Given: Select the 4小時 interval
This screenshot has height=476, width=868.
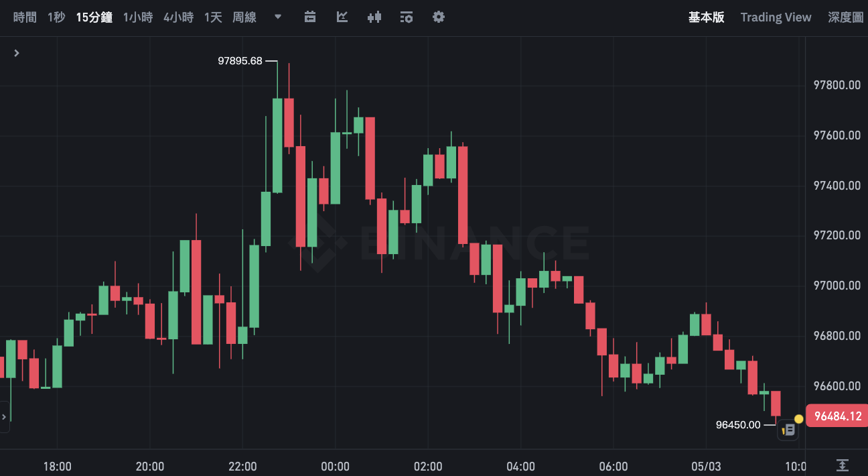Looking at the screenshot, I should coord(178,17).
